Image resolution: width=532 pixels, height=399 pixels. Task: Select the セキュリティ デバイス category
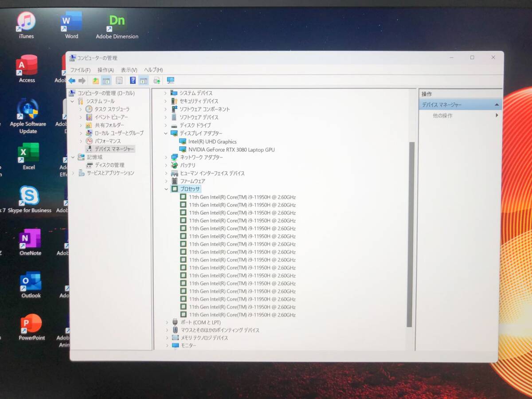[199, 101]
